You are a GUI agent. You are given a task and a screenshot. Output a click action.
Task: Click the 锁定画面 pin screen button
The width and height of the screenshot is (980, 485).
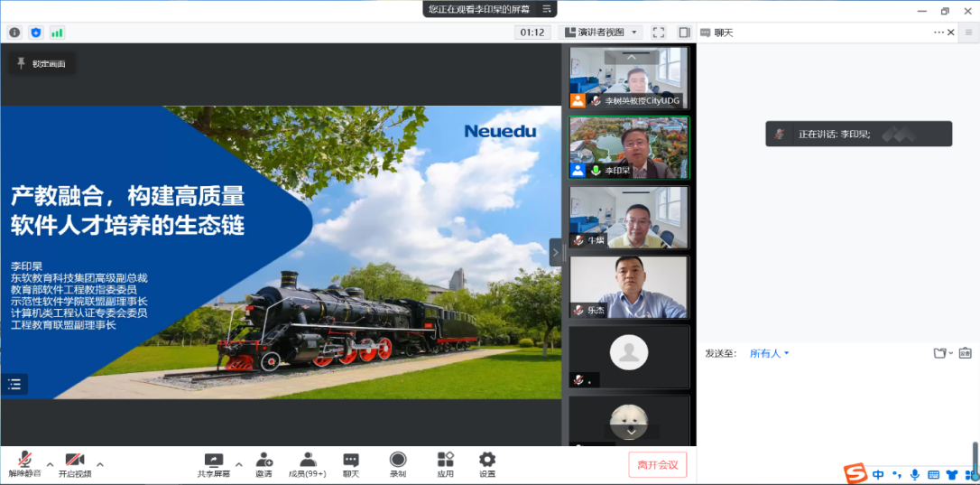tap(42, 63)
